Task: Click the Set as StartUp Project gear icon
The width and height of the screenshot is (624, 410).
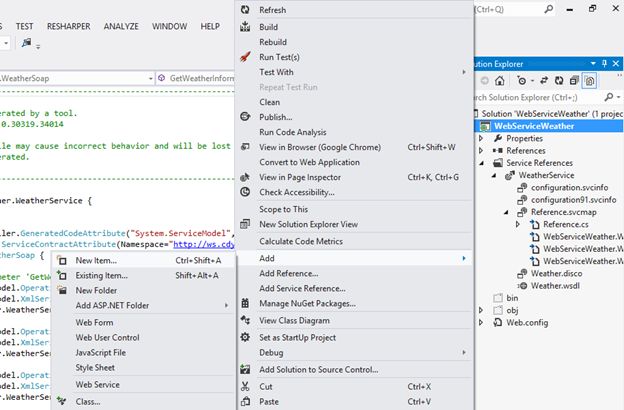Action: 245,338
